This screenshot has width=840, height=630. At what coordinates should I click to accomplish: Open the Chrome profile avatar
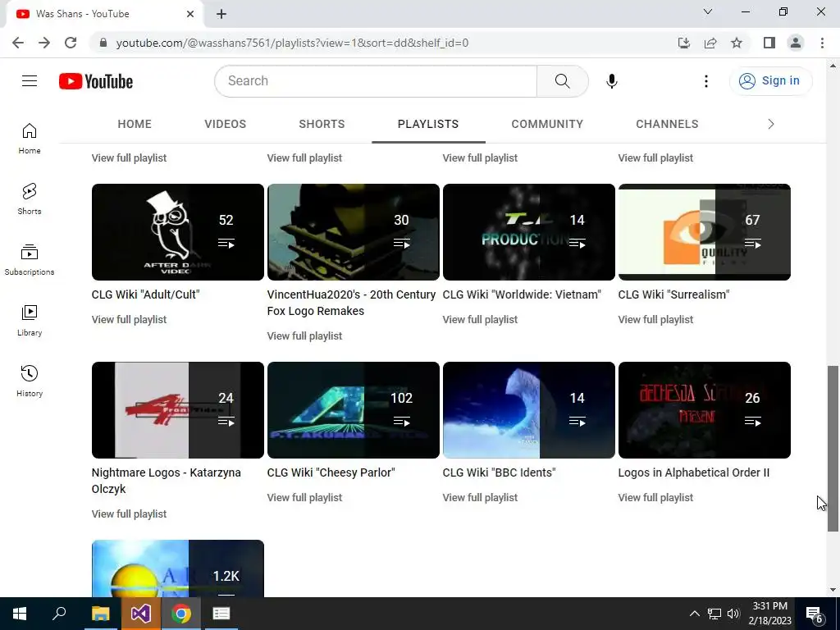(x=796, y=43)
